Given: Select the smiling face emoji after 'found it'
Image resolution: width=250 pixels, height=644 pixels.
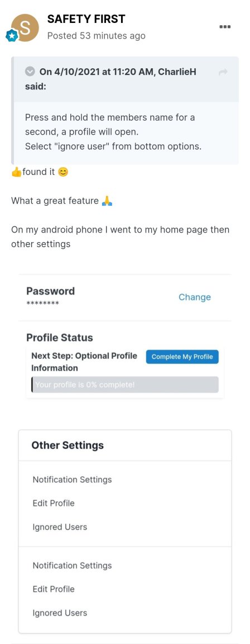Looking at the screenshot, I should [x=62, y=173].
